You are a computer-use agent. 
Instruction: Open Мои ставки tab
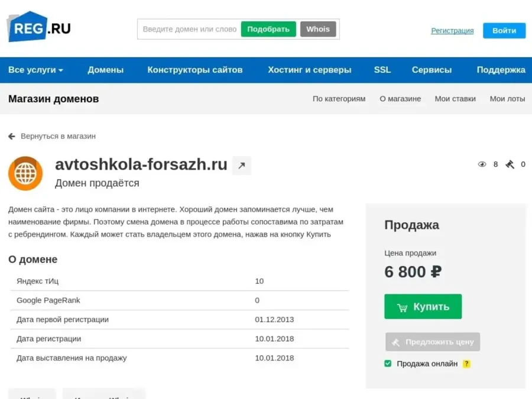click(x=455, y=99)
